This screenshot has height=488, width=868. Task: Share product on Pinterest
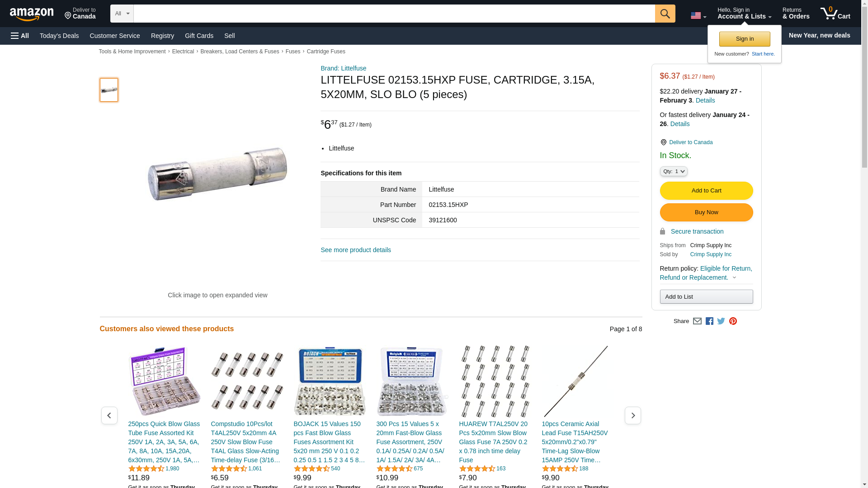coord(733,321)
